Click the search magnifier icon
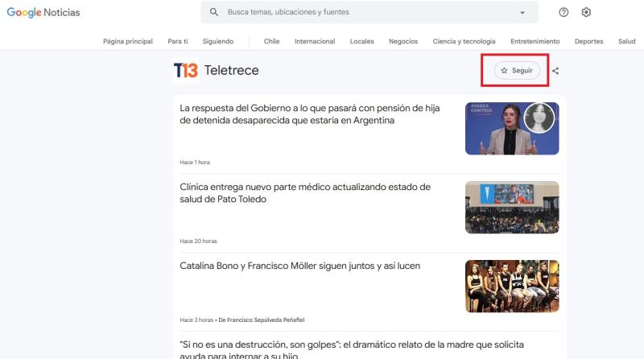The height and width of the screenshot is (359, 644). click(214, 12)
